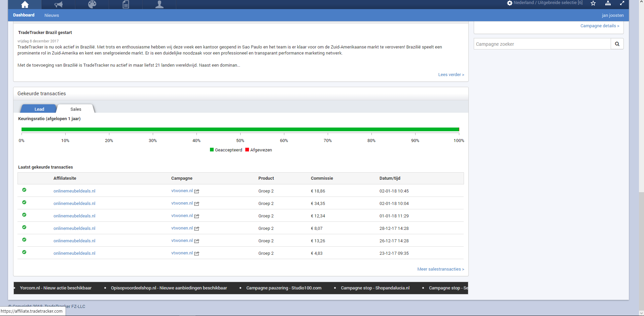Viewport: 644px width, 316px height.
Task: Click green accepted checkmark for € 18,86 transaction
Action: (x=24, y=190)
